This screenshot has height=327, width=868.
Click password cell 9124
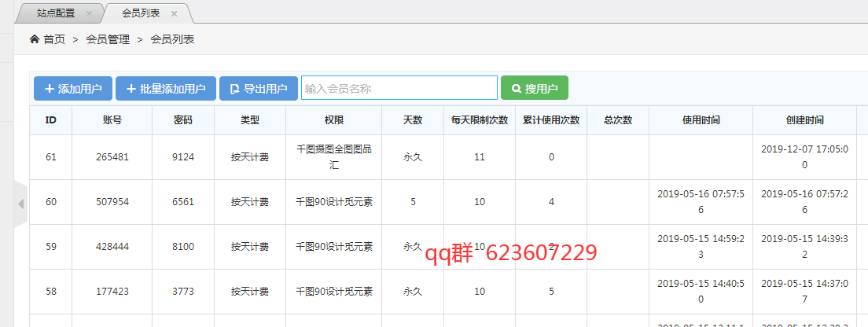pos(183,157)
